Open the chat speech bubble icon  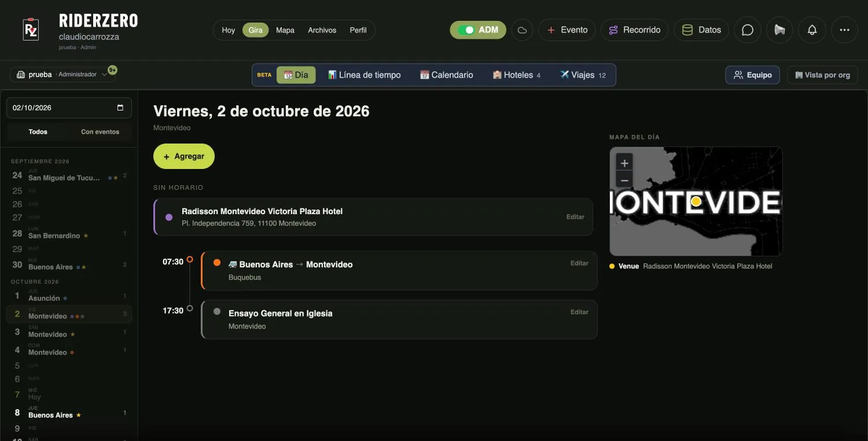tap(748, 30)
